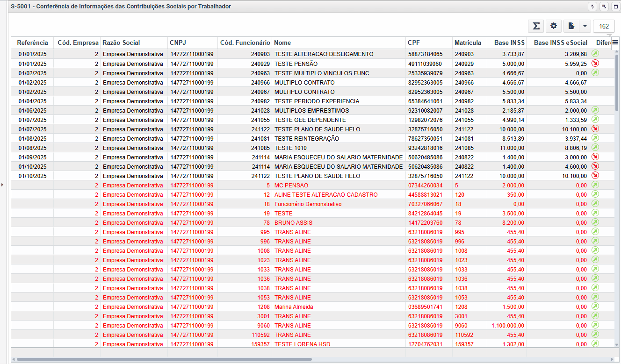The image size is (621, 364).
Task: Sort by the CNPJ column header
Action: (193, 43)
